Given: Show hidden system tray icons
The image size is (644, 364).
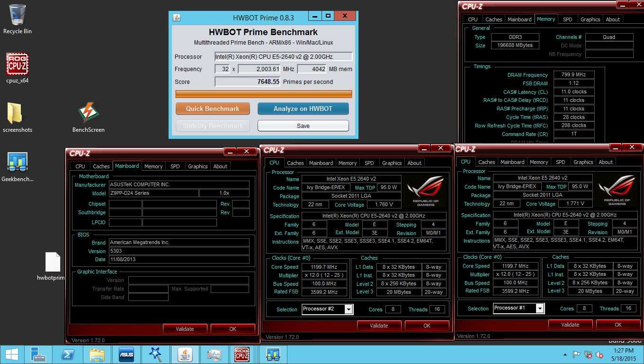Looking at the screenshot, I should click(565, 355).
